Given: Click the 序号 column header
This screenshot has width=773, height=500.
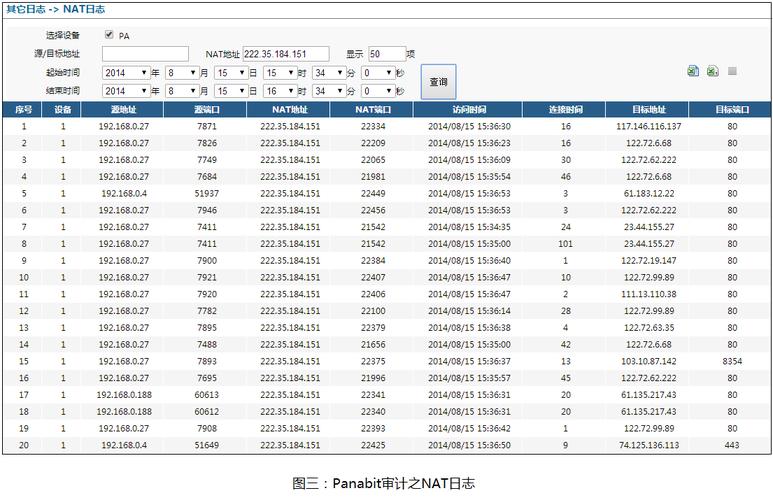Looking at the screenshot, I should coord(23,109).
